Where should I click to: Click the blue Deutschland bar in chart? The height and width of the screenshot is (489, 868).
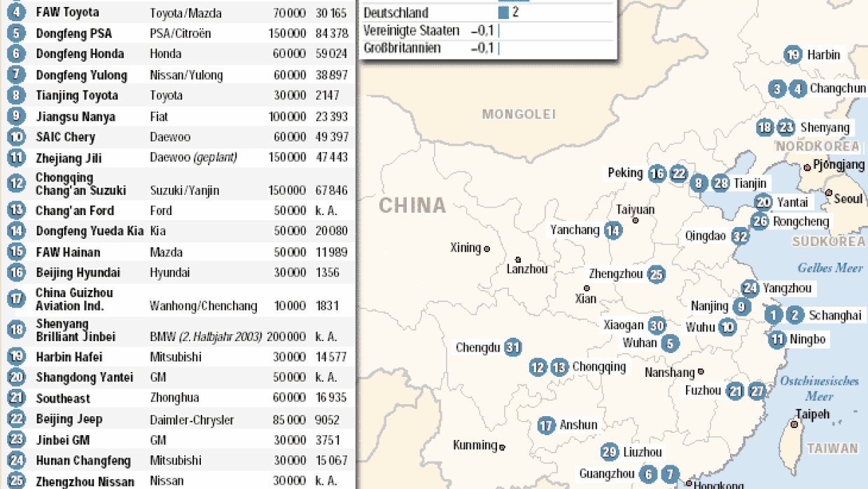[503, 13]
